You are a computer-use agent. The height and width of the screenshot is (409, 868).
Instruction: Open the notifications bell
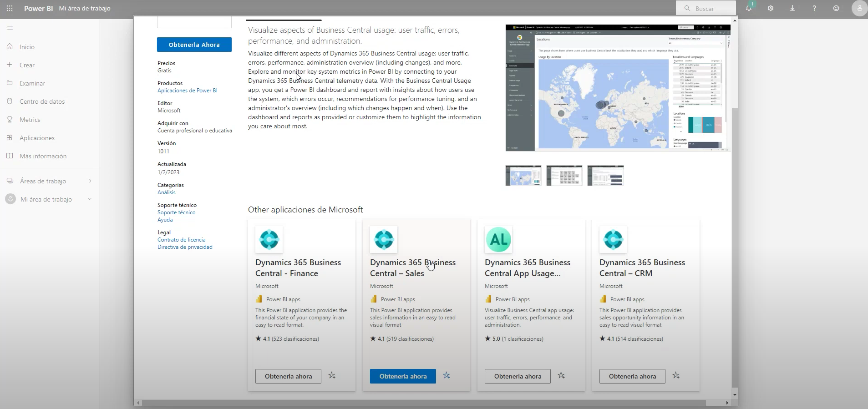pos(749,8)
